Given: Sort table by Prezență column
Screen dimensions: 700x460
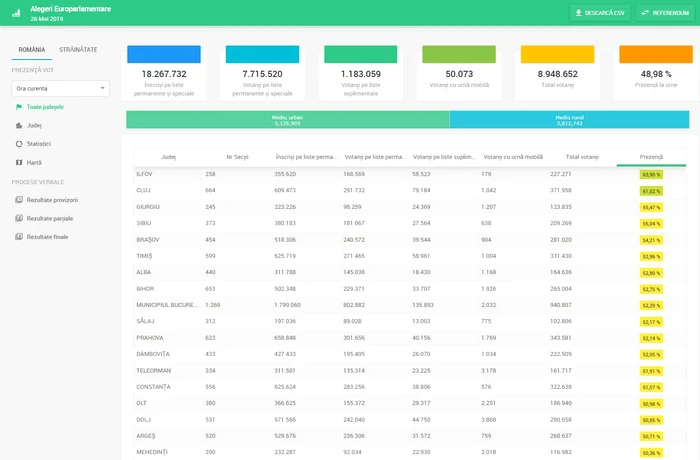Looking at the screenshot, I should (651, 157).
